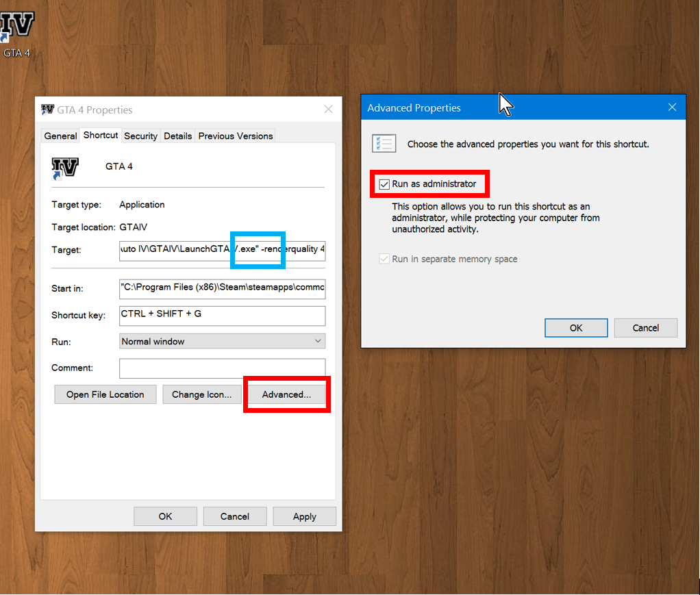
Task: Close the GTA 4 Properties window
Action: click(329, 110)
